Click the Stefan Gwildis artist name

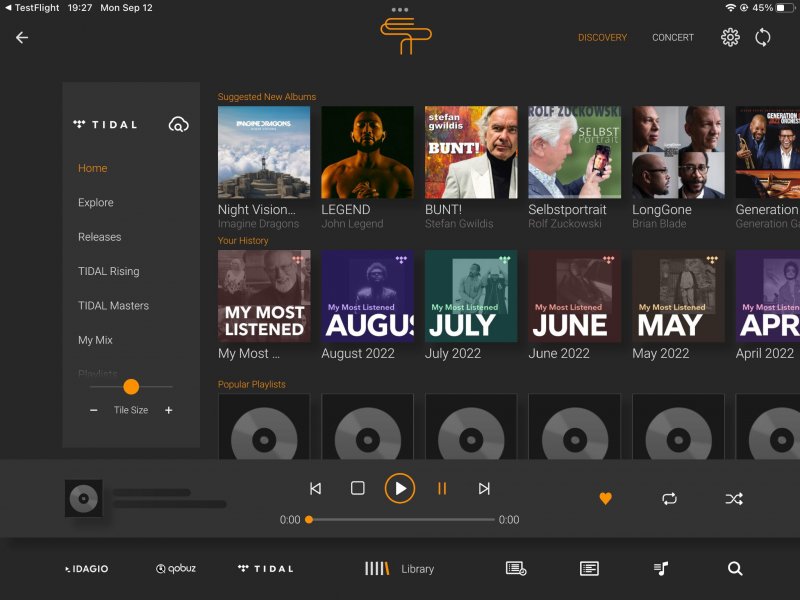(459, 224)
